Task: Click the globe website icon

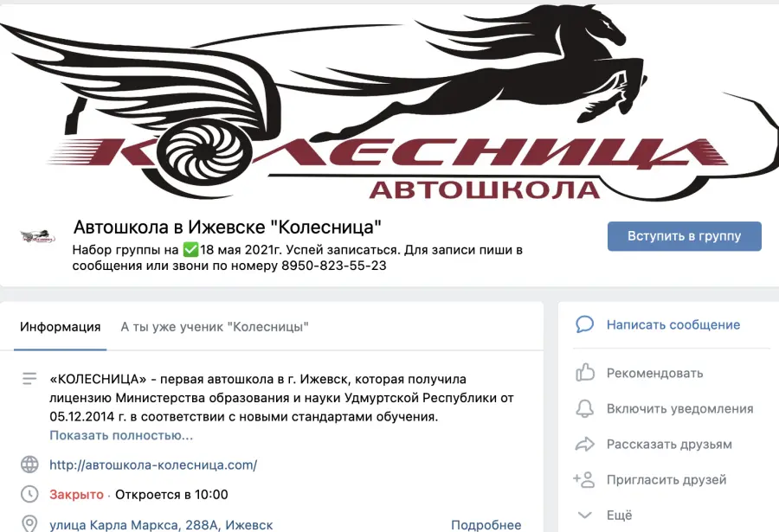Action: 29,465
